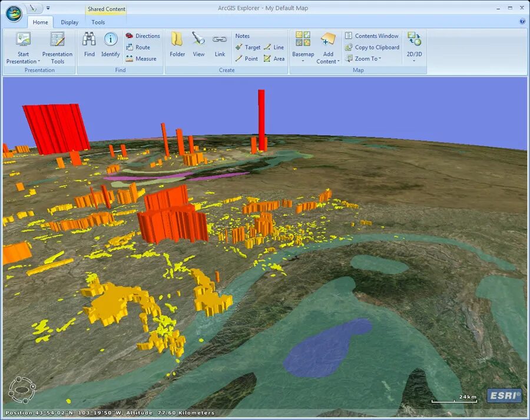This screenshot has height=420, width=530.
Task: Click the View flashlight icon
Action: 198,39
